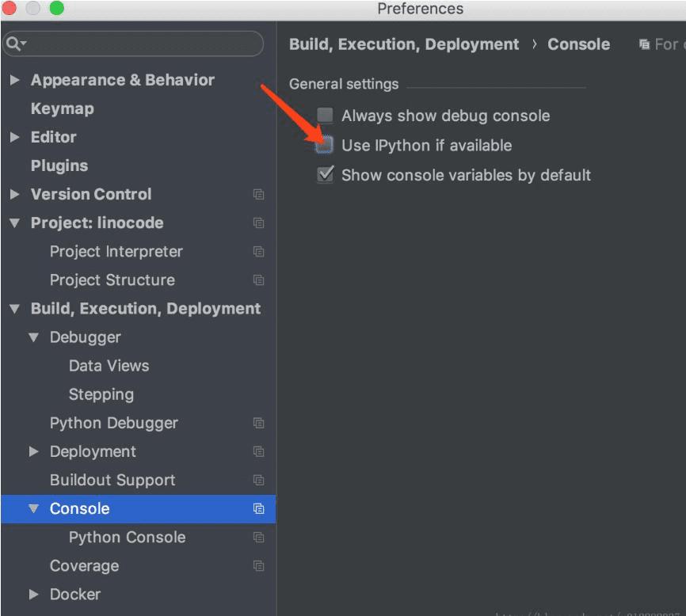The height and width of the screenshot is (616, 686).
Task: Enable Always show debug console checkbox
Action: click(x=325, y=116)
